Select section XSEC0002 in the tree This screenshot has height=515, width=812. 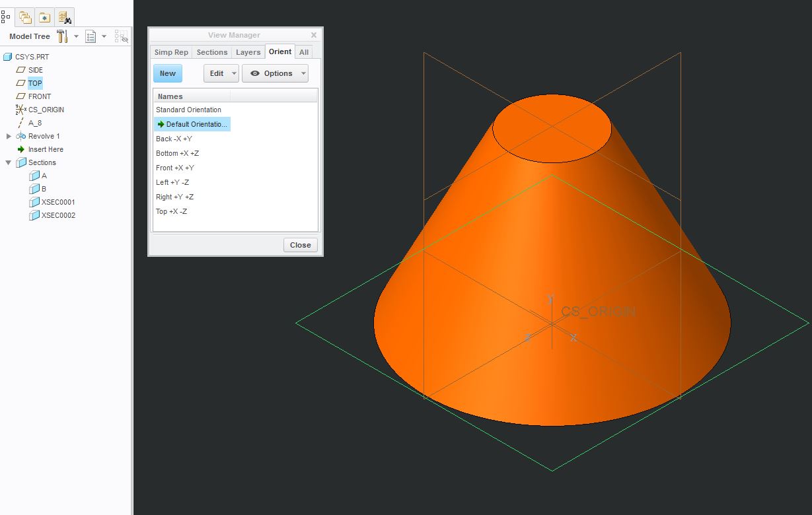click(57, 215)
